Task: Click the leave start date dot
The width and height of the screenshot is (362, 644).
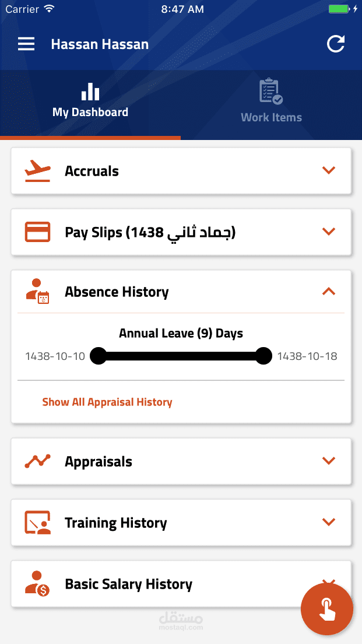Action: pos(99,355)
